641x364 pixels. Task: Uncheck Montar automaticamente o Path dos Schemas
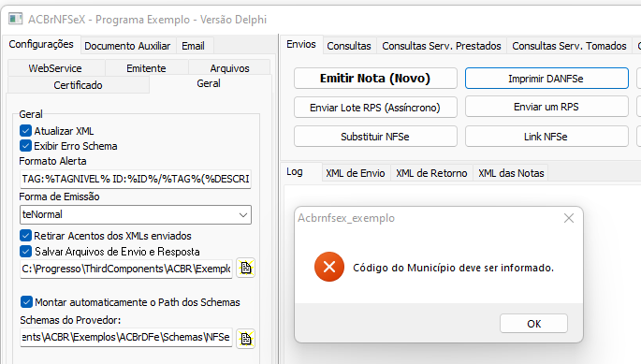[26, 302]
